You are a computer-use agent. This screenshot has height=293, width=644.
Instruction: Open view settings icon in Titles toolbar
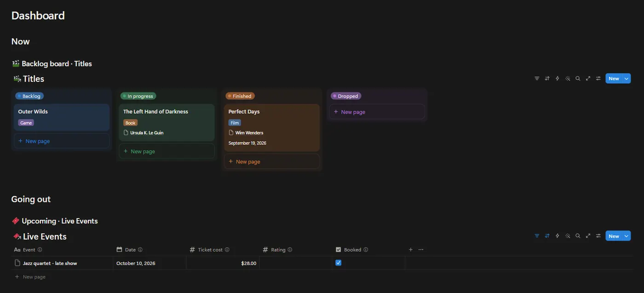pos(598,79)
